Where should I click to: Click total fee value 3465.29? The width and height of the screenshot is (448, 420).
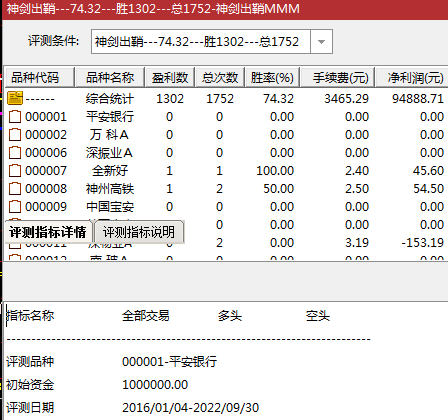point(347,99)
